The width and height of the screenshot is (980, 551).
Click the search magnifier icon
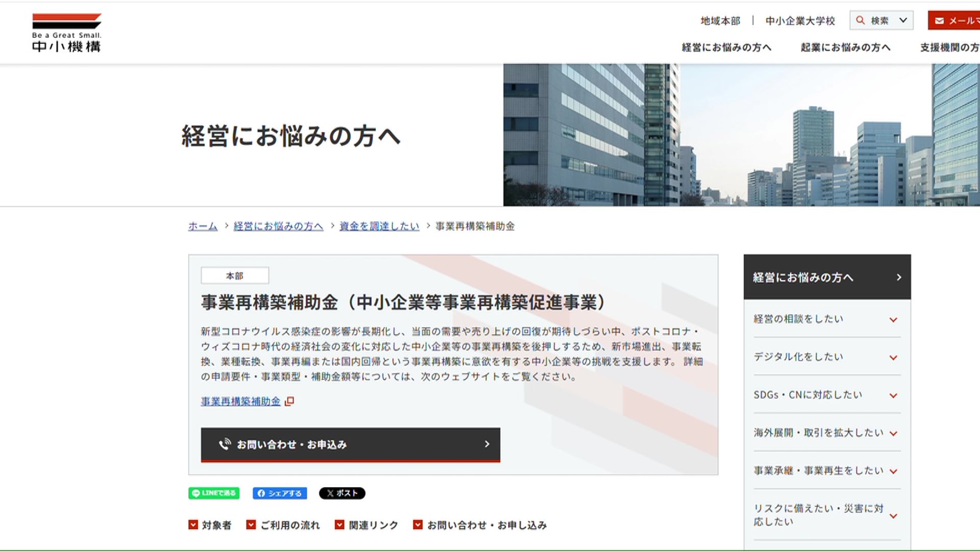point(860,20)
